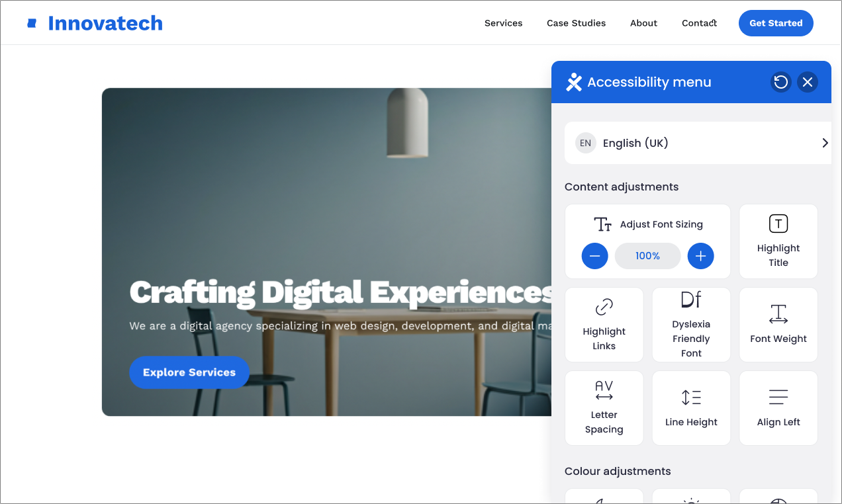Click the Accessibility menu title text
Image resolution: width=842 pixels, height=504 pixels.
(x=649, y=82)
